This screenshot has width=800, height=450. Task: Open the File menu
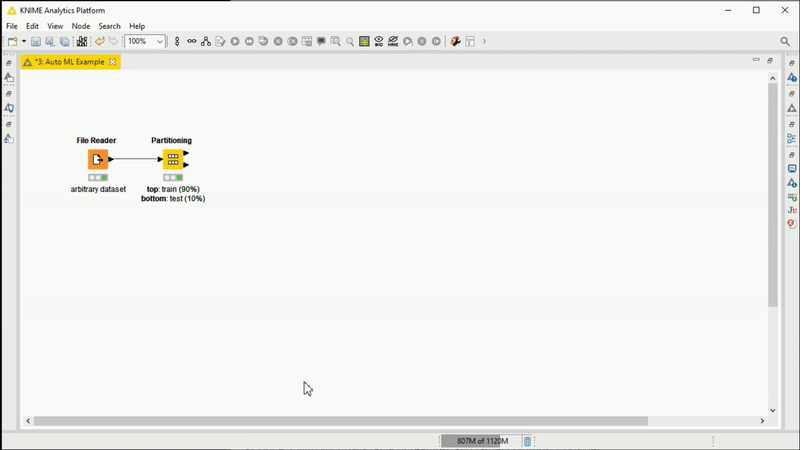(12, 26)
